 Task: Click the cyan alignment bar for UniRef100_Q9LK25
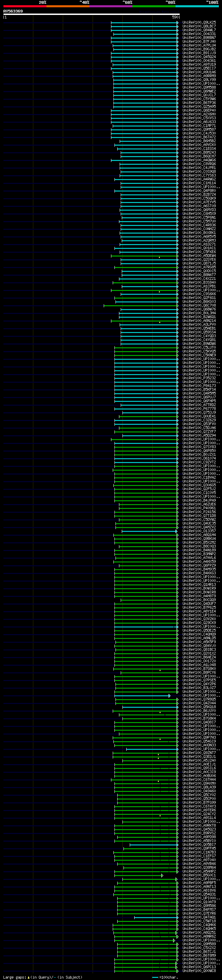pyautogui.click(x=145, y=23)
